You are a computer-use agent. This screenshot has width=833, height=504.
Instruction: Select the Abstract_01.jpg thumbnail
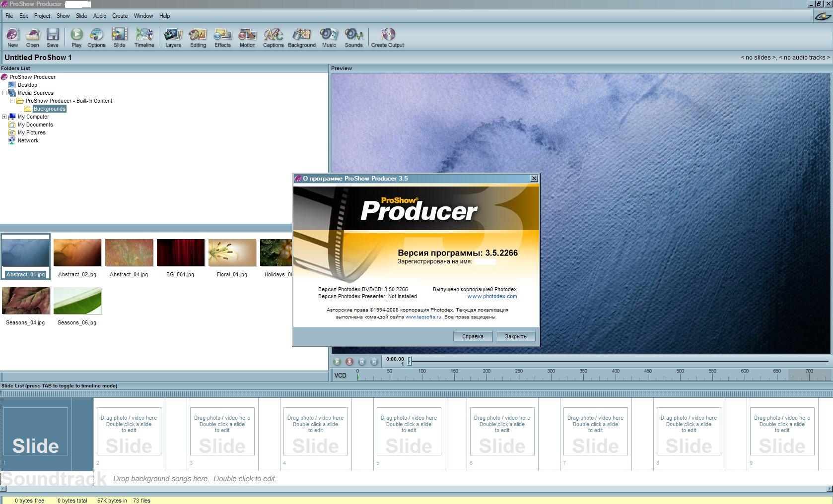coord(25,256)
